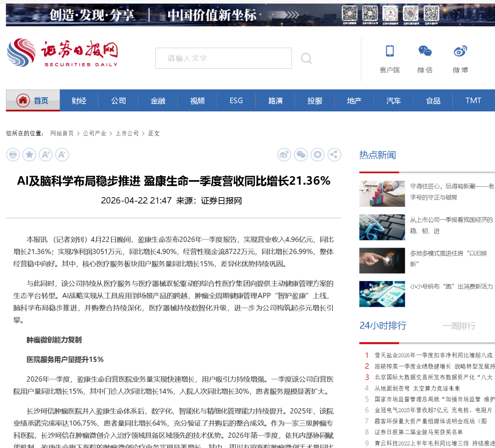The image size is (495, 448).
Task: Open ranking item 雪天盐业2026年一季度
Action: (x=434, y=355)
